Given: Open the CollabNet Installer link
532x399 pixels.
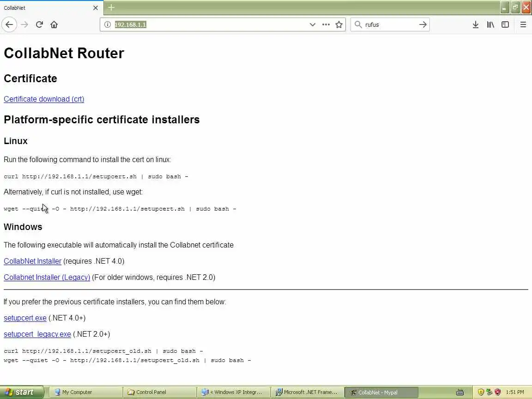Looking at the screenshot, I should pos(33,261).
